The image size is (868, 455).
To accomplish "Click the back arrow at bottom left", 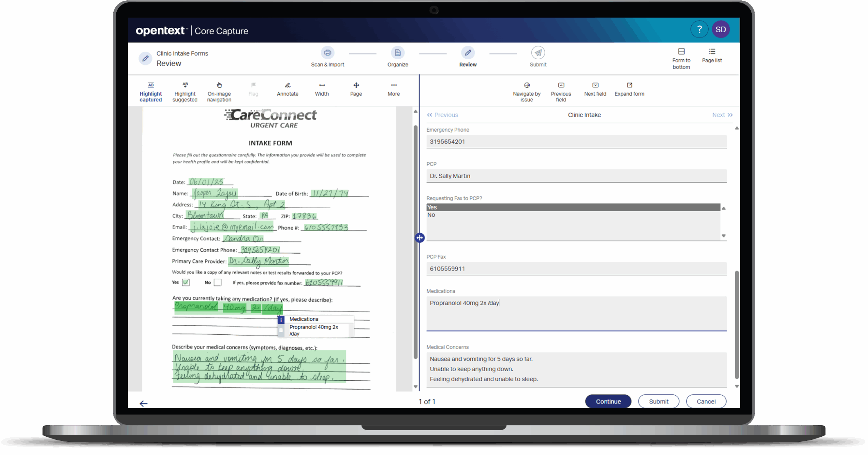I will coord(143,403).
